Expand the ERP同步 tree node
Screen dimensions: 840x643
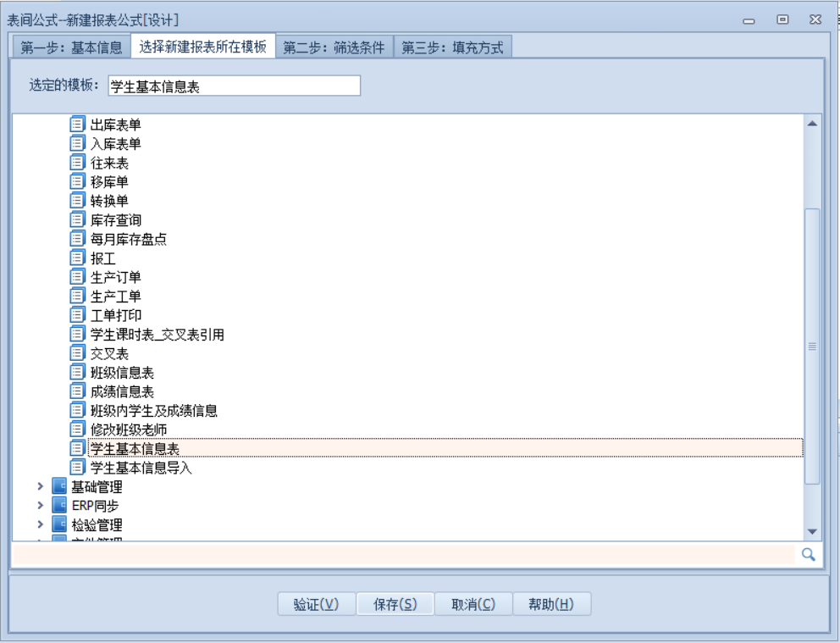click(x=39, y=506)
